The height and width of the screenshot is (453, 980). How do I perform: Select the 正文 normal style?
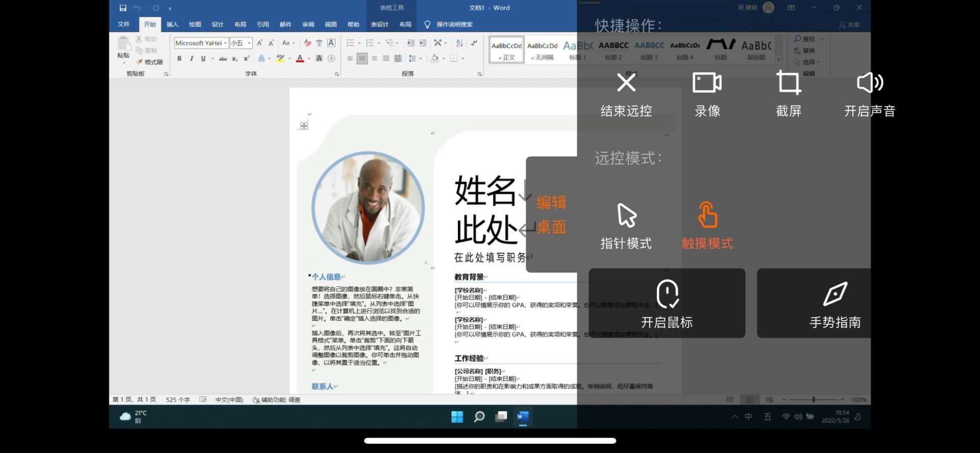point(506,50)
